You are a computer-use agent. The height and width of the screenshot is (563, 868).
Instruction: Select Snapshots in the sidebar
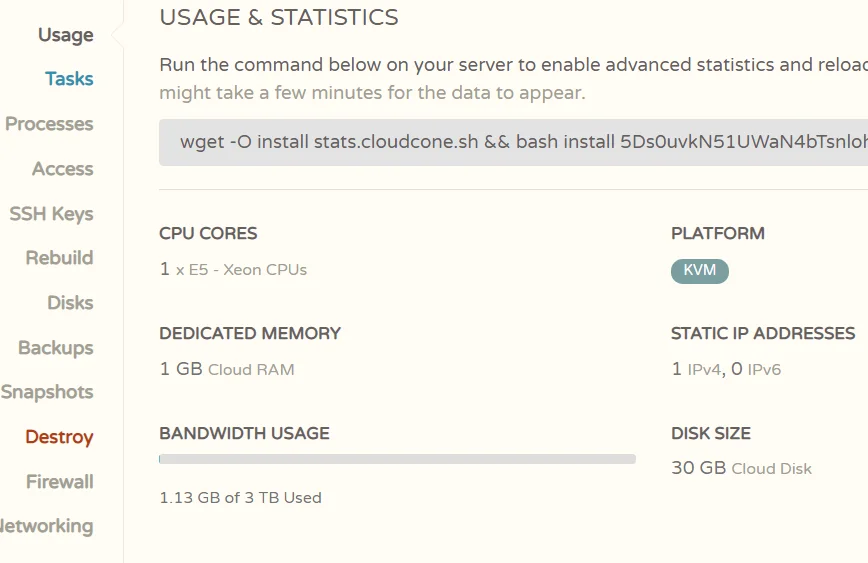47,392
